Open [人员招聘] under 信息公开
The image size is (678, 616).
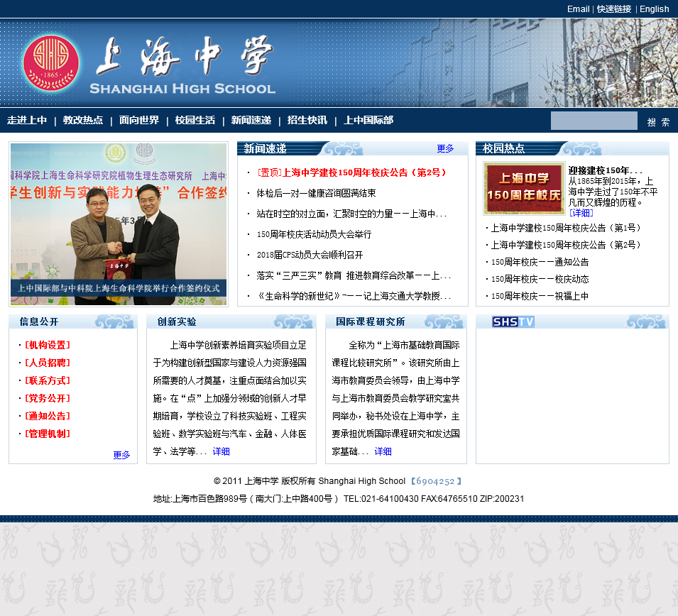coord(47,363)
